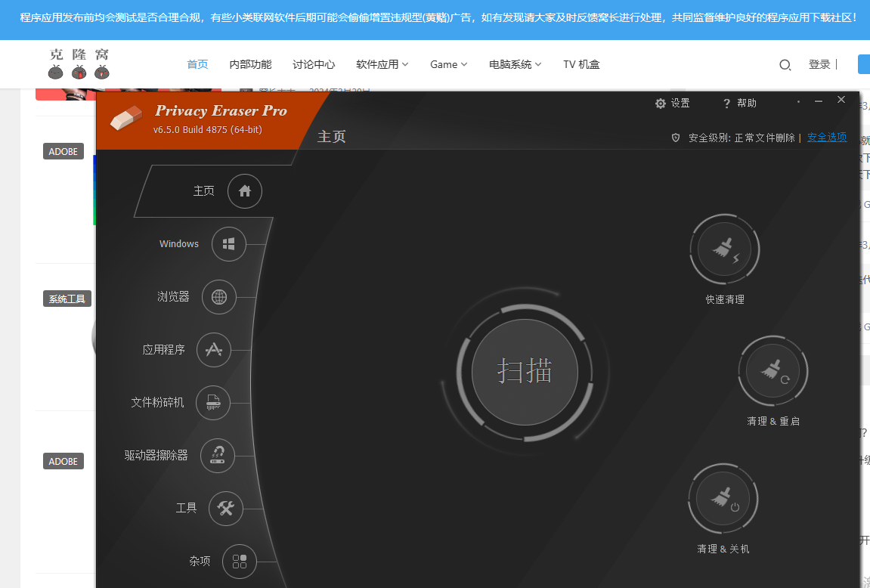This screenshot has height=588, width=870.
Task: Click the Clean & Shutdown broom icon
Action: click(723, 499)
